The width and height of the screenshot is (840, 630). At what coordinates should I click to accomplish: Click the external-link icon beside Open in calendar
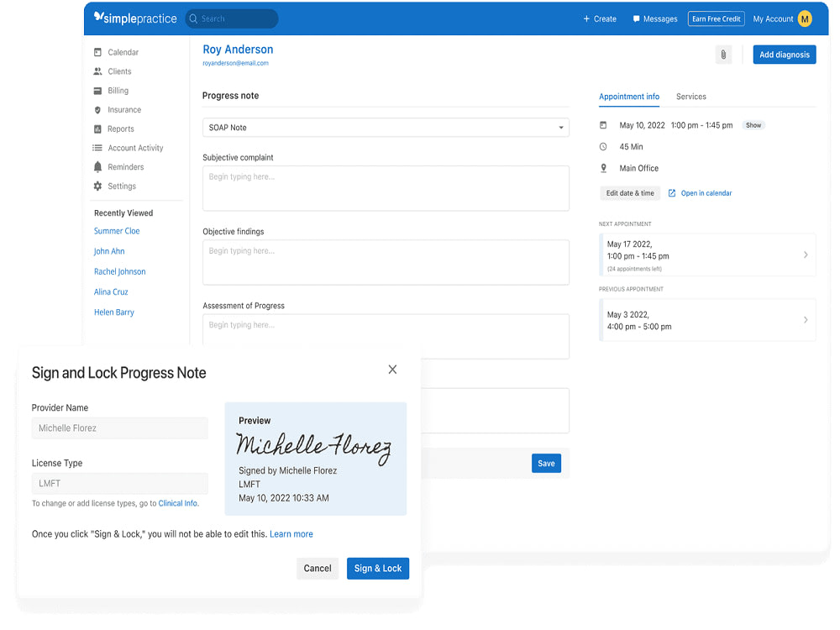pyautogui.click(x=672, y=193)
